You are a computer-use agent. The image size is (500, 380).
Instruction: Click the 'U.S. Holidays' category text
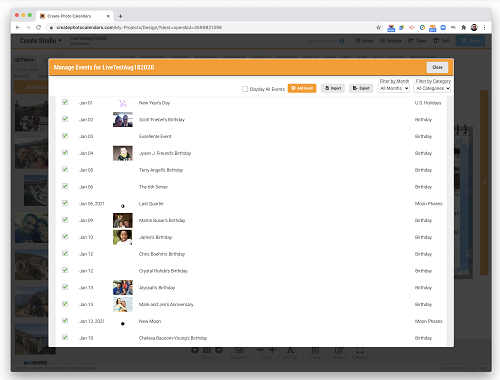click(428, 103)
